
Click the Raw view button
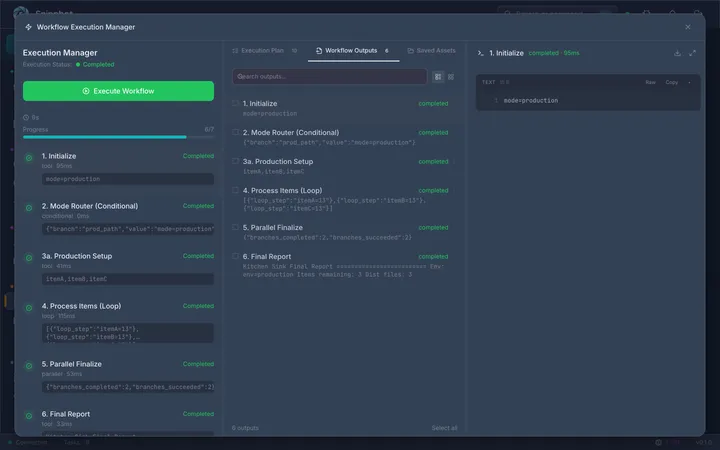tap(650, 82)
